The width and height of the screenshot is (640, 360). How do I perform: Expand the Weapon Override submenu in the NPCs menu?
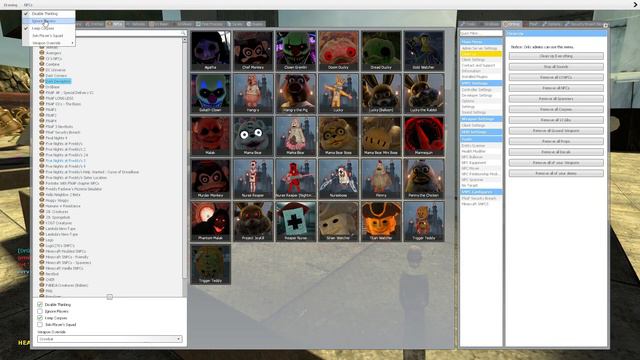pyautogui.click(x=49, y=43)
